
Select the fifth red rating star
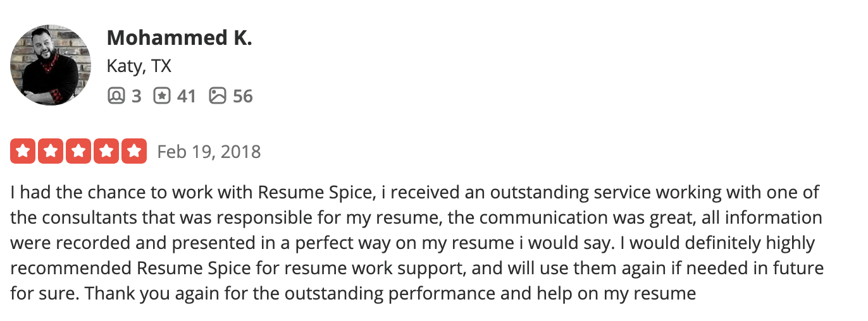134,152
